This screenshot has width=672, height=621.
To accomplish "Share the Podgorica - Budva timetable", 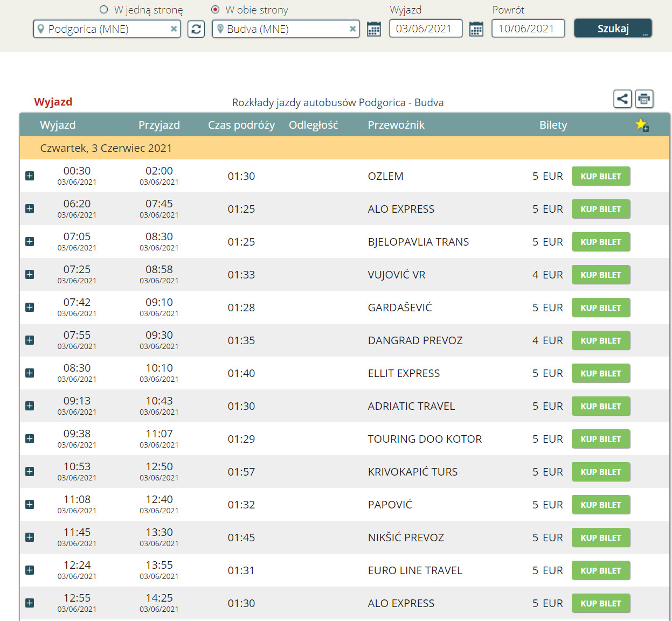I will (x=622, y=99).
